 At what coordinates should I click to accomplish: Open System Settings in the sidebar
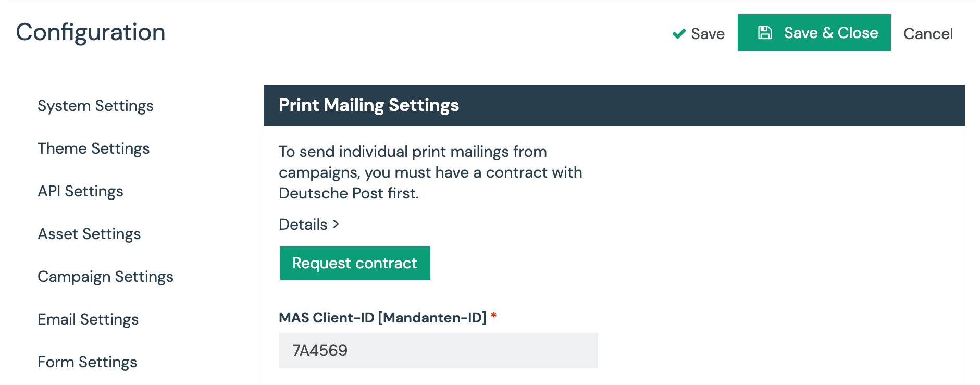(95, 106)
